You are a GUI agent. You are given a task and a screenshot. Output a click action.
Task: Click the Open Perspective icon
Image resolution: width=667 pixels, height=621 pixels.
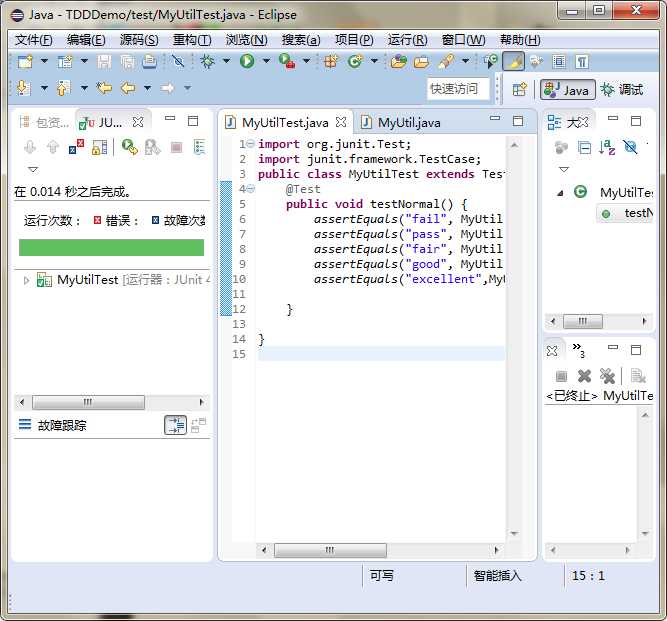click(x=519, y=89)
